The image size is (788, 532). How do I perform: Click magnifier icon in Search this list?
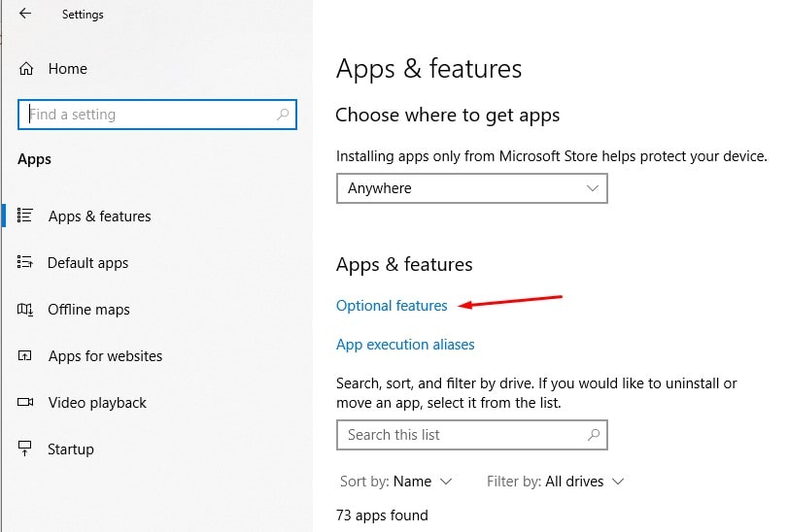coord(594,435)
